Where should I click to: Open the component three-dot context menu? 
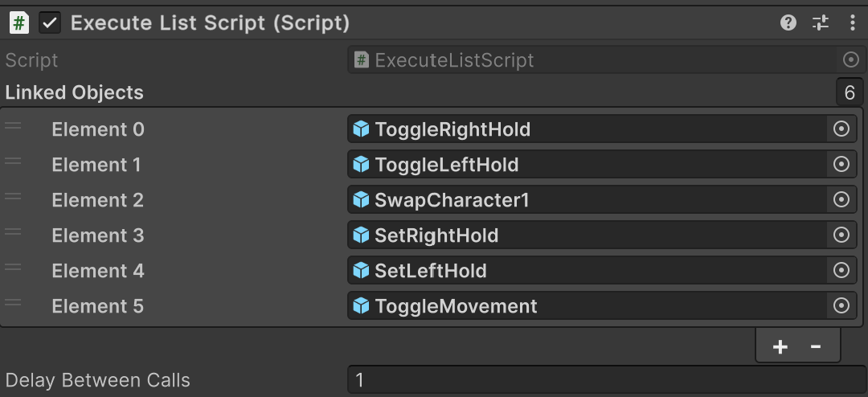[x=852, y=23]
